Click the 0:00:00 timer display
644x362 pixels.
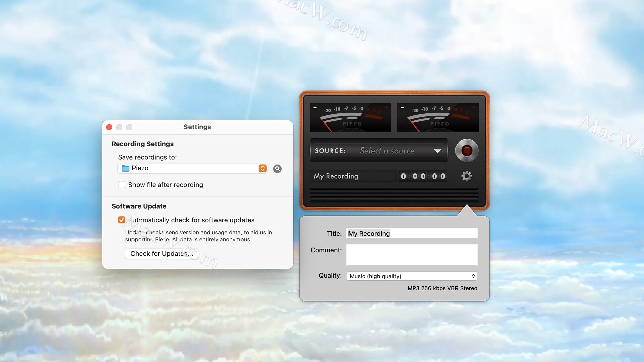tap(423, 176)
